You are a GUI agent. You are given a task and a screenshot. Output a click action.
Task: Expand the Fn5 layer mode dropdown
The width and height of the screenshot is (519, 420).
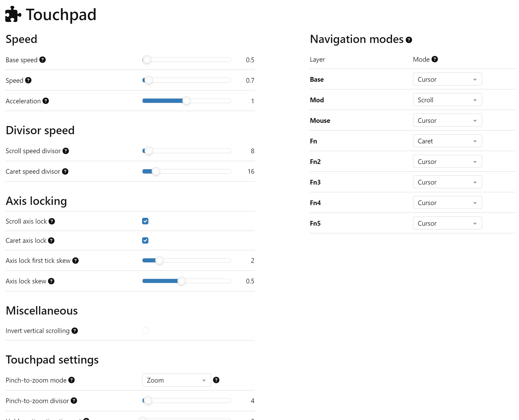point(447,223)
